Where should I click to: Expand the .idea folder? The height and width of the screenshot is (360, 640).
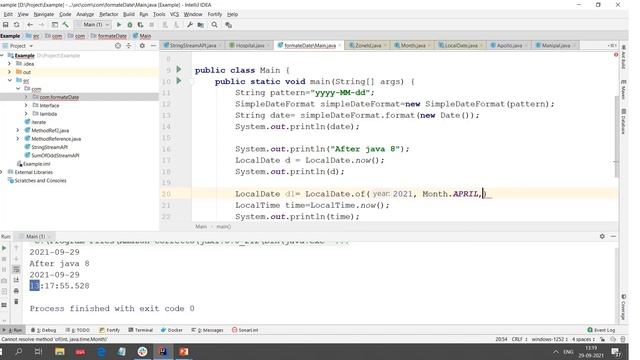tap(10, 64)
